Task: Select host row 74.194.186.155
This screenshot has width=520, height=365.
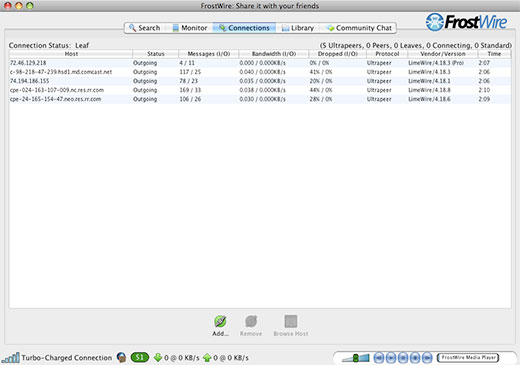Action: click(260, 81)
